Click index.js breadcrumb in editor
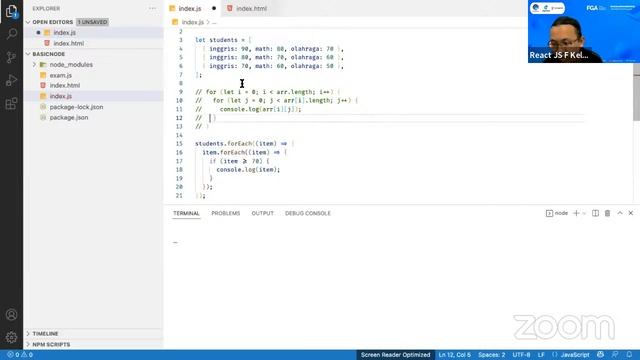 pos(192,22)
